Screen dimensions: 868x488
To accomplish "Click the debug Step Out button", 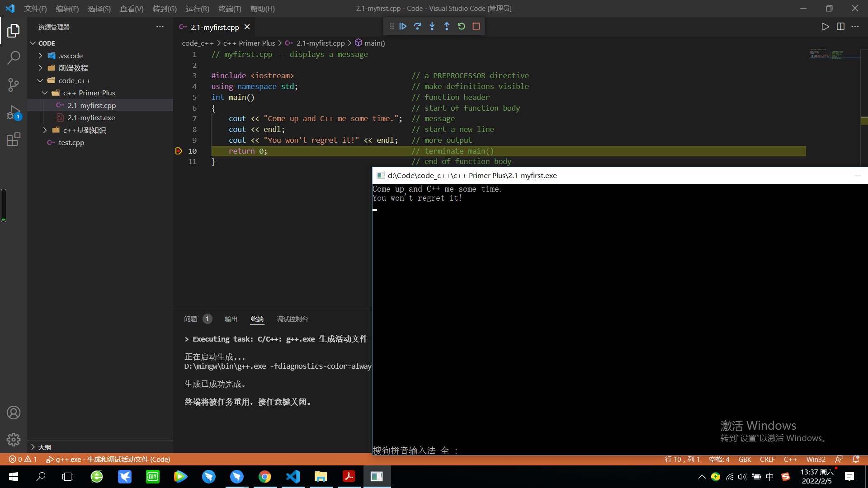I will (447, 26).
